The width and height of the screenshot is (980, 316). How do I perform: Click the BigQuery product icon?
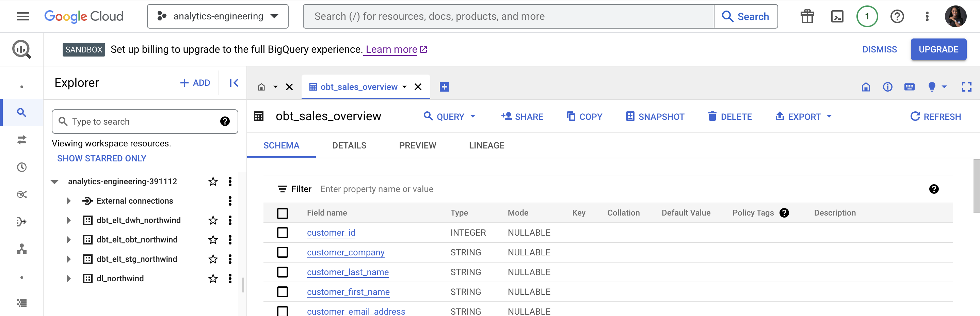coord(22,49)
